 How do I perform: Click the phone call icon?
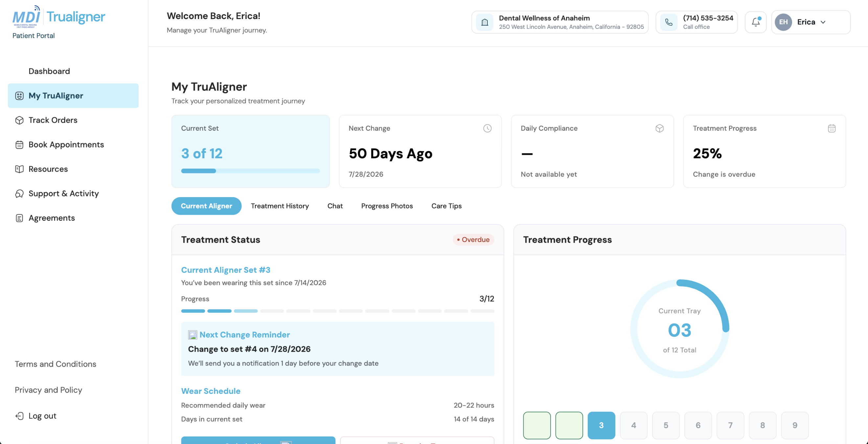click(x=669, y=22)
